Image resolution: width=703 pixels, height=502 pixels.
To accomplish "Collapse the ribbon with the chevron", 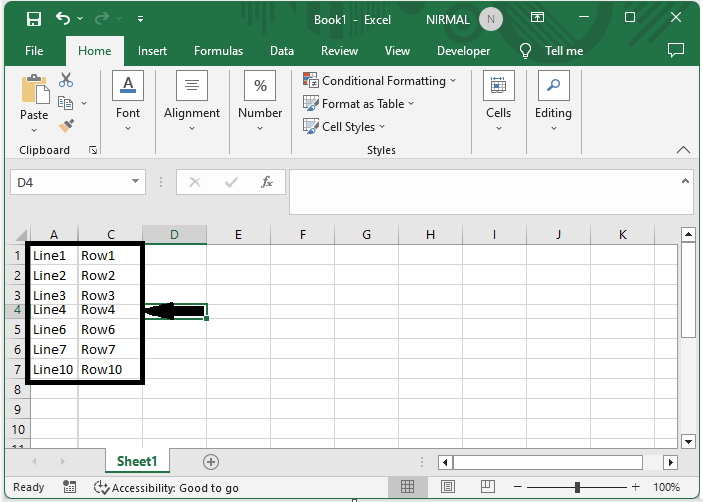I will 683,150.
